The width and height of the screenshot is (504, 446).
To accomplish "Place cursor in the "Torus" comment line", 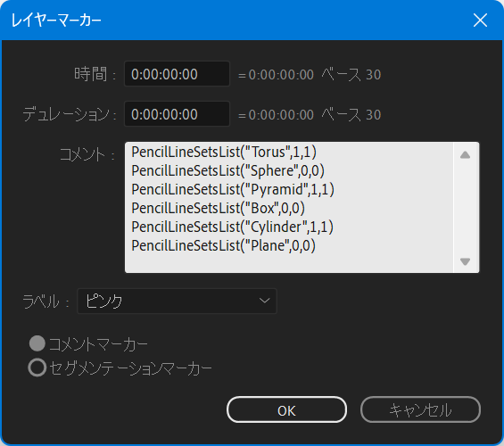I will [x=224, y=152].
